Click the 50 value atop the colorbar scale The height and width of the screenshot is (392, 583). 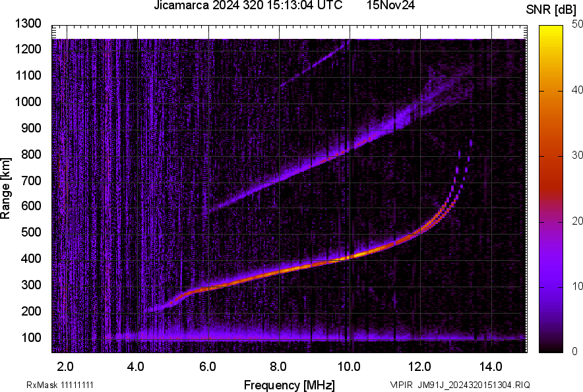click(x=578, y=24)
